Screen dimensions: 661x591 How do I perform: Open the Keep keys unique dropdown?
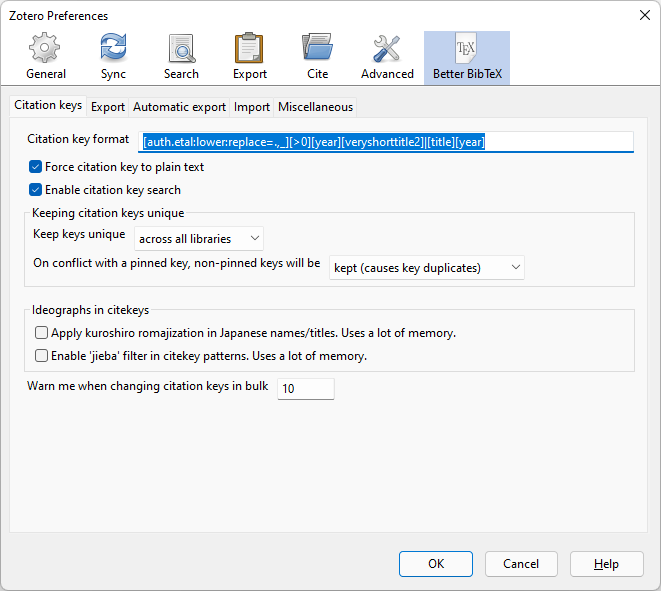199,239
